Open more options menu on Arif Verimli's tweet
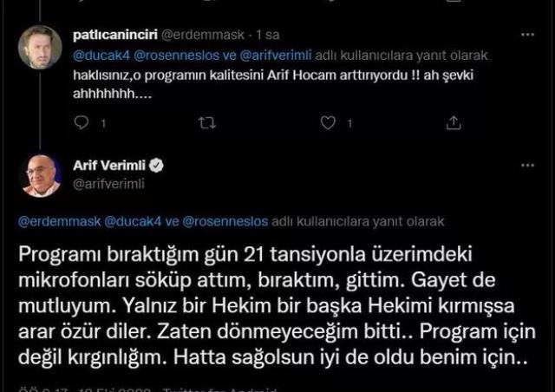Viewport: 555px width, 392px height. click(x=528, y=165)
